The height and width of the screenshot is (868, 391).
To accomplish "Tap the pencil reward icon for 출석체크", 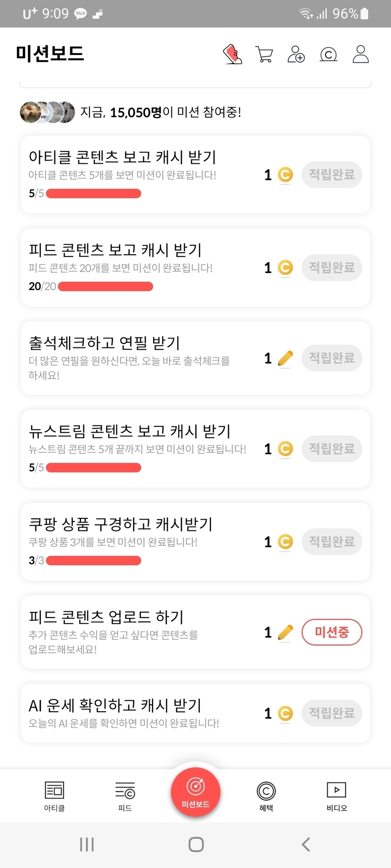I will coord(285,359).
